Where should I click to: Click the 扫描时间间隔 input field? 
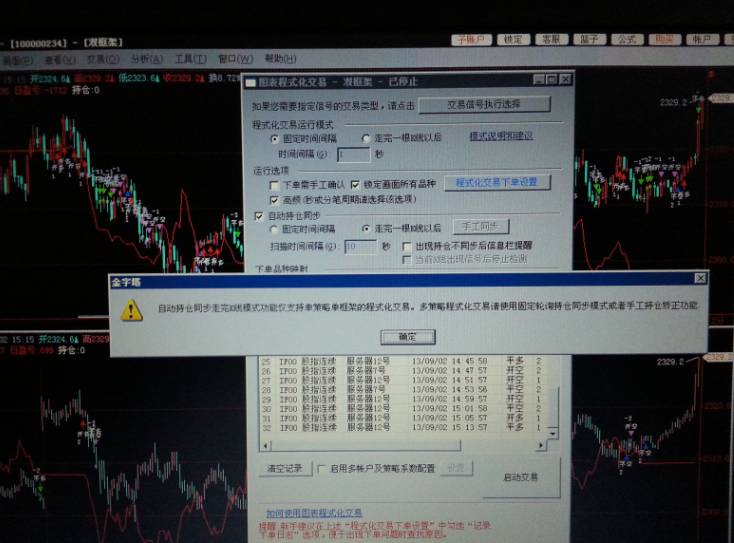pyautogui.click(x=360, y=247)
